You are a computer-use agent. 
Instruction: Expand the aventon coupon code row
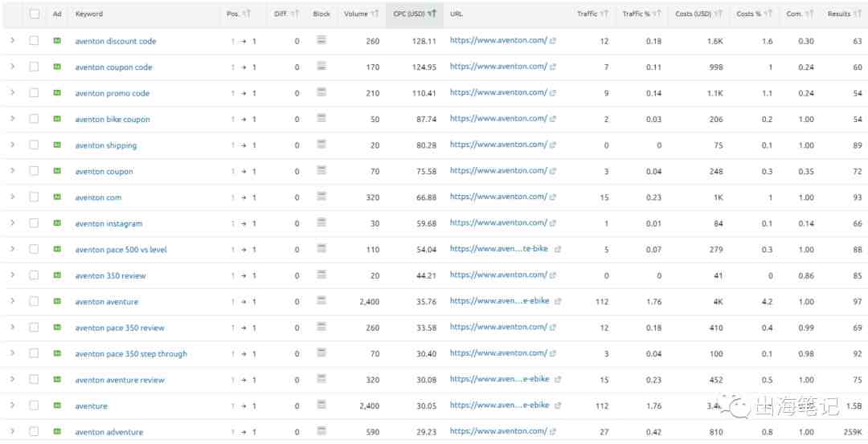click(13, 67)
